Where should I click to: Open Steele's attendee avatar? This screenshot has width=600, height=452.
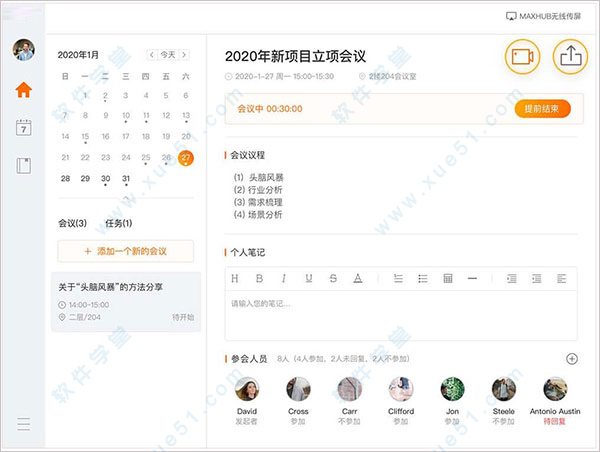click(x=504, y=389)
